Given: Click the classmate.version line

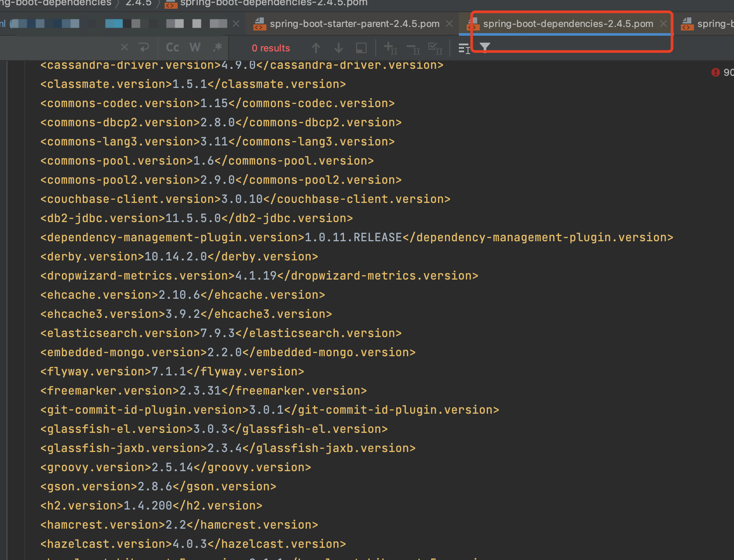Looking at the screenshot, I should coord(193,84).
